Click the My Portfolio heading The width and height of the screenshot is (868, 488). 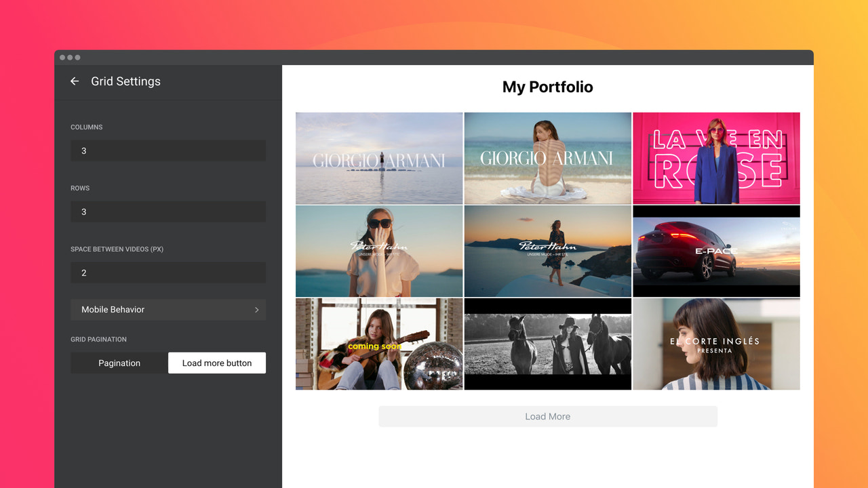pyautogui.click(x=547, y=87)
